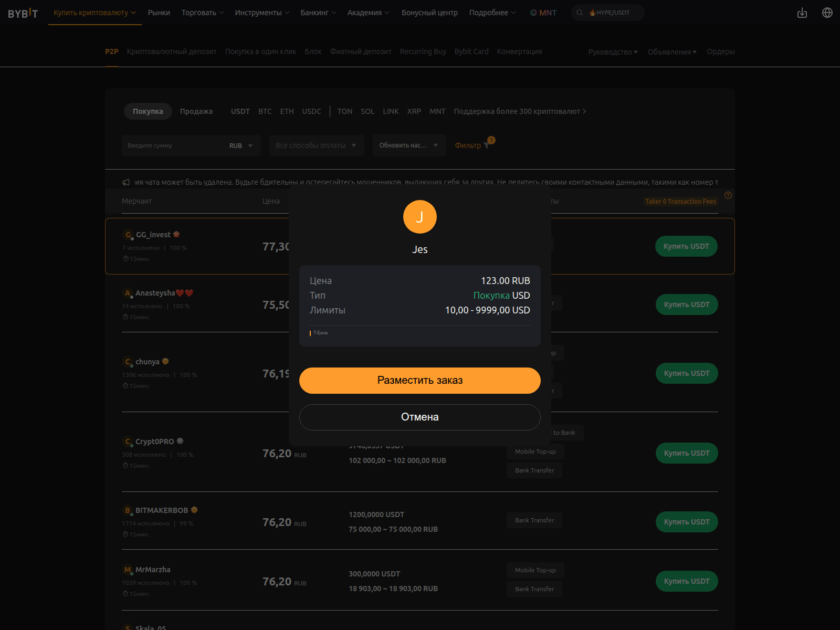The height and width of the screenshot is (630, 840).
Task: Click the announcement megaphone icon
Action: (126, 182)
